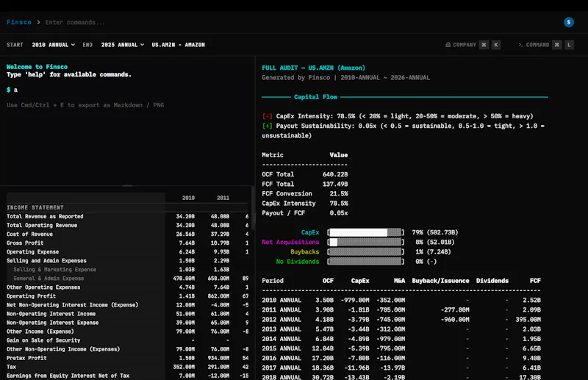Click the 'FULL AUDIT – US.AMZN (Amazon)' title
588x380 pixels.
(314, 68)
